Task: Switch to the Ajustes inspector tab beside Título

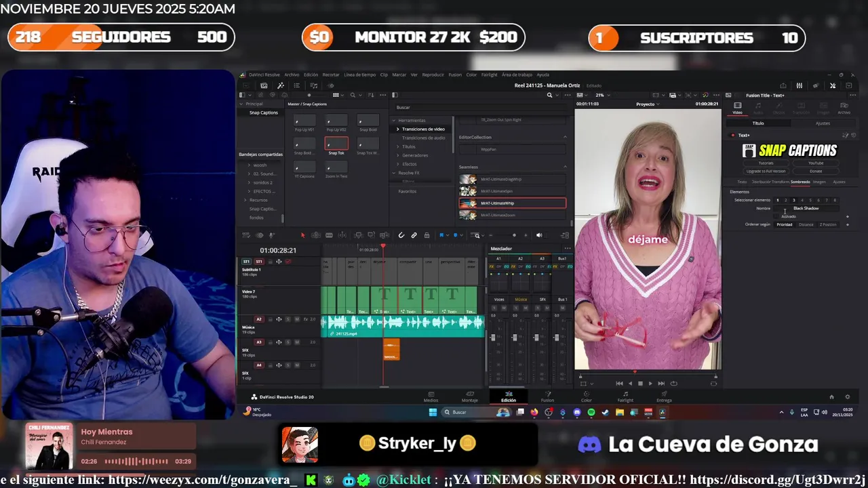Action: point(823,123)
